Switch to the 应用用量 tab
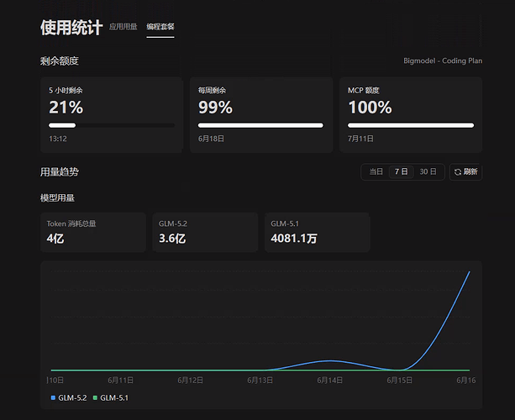515x420 pixels. pyautogui.click(x=123, y=27)
